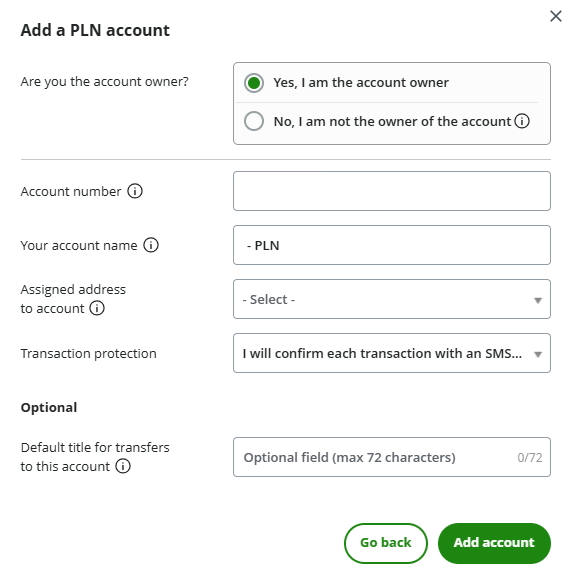Click the 'Account number' field label text
This screenshot has width=571, height=584.
click(71, 191)
